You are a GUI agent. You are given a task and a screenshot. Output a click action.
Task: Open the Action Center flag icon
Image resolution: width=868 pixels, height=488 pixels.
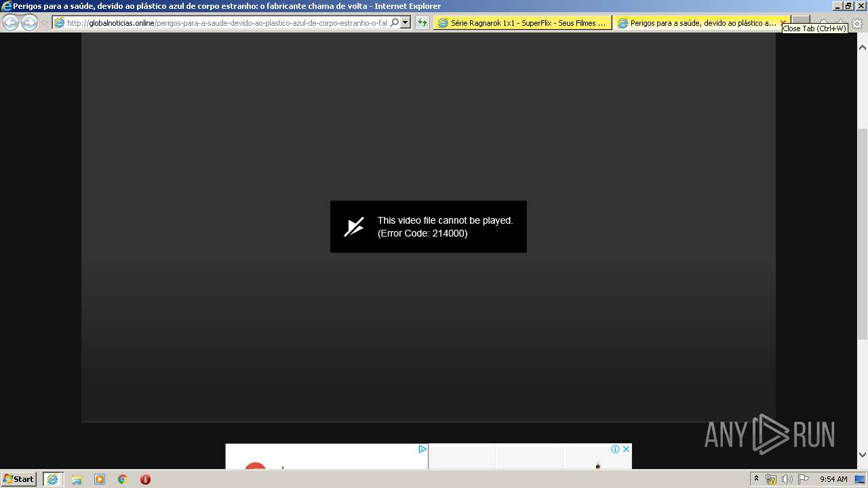803,479
